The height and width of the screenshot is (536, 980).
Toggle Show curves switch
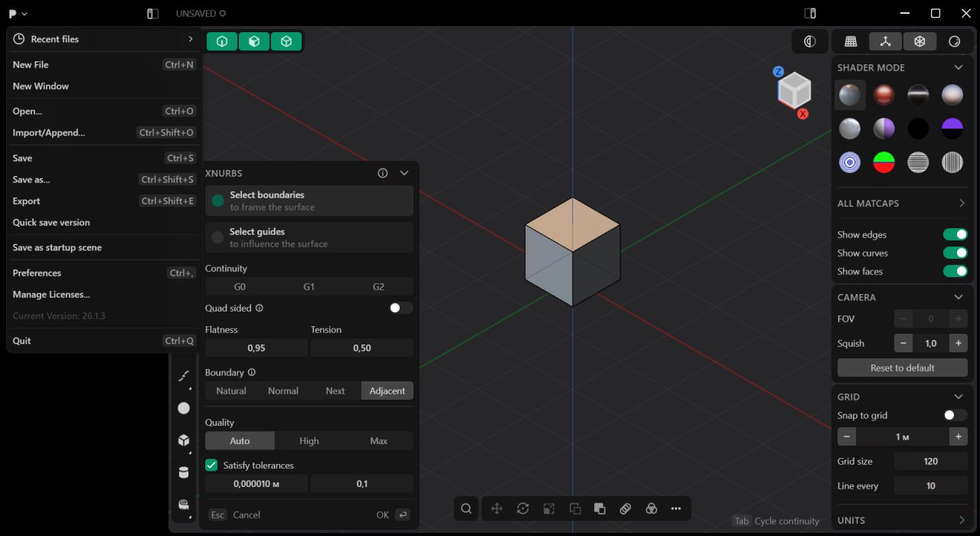tap(955, 253)
